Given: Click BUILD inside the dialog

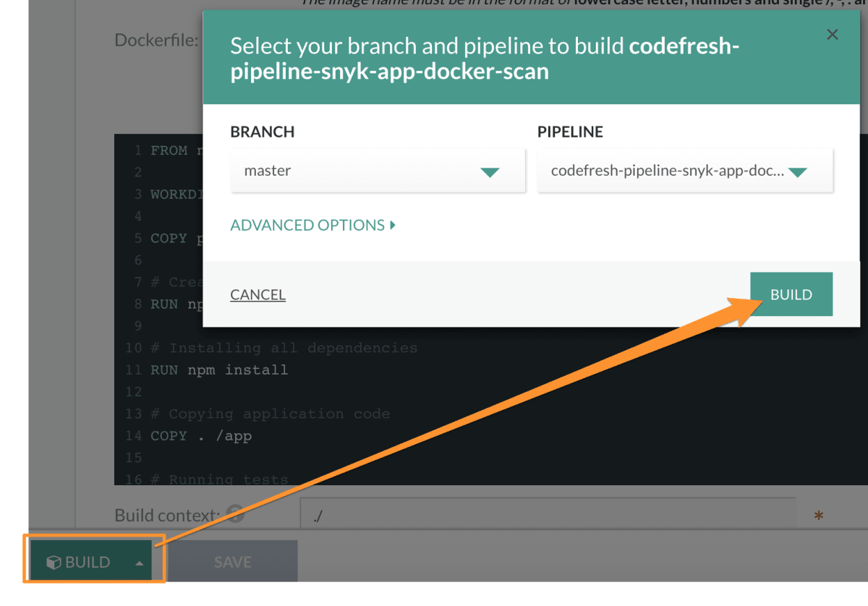Looking at the screenshot, I should pos(791,294).
